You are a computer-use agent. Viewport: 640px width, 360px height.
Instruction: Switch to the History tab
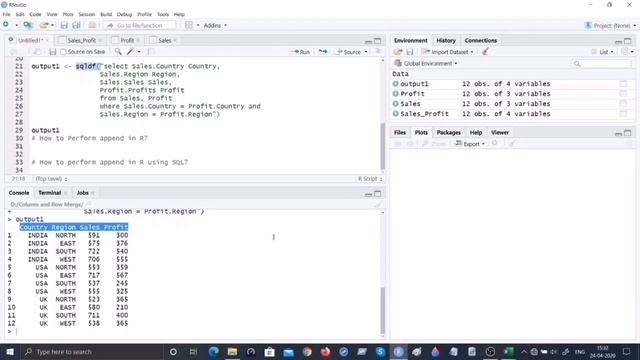coord(446,40)
